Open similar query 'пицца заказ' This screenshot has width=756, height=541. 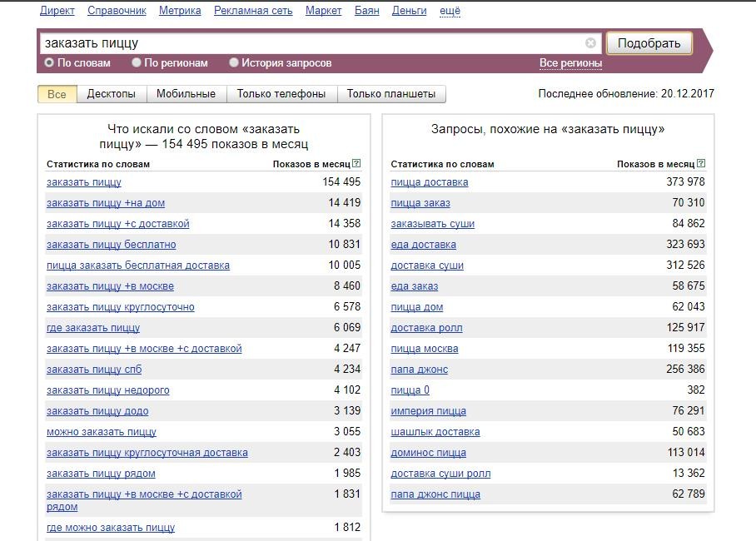coord(420,203)
